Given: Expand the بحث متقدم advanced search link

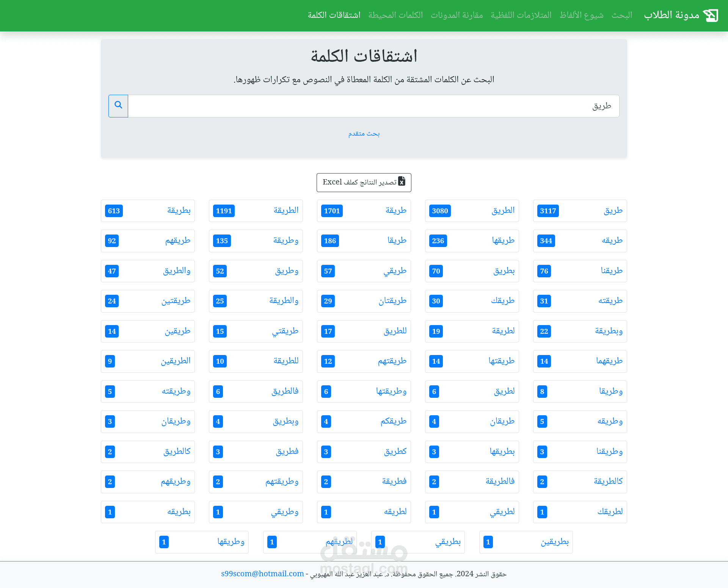Looking at the screenshot, I should 364,134.
